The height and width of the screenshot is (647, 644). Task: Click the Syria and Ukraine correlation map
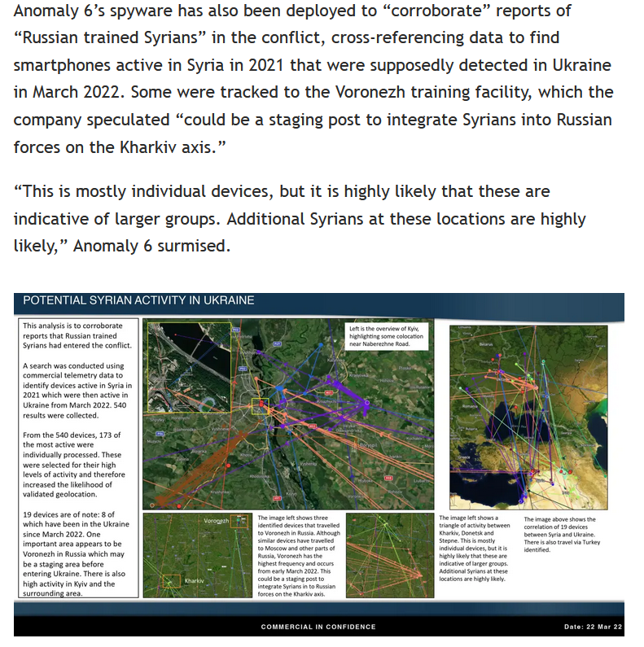coord(528,417)
